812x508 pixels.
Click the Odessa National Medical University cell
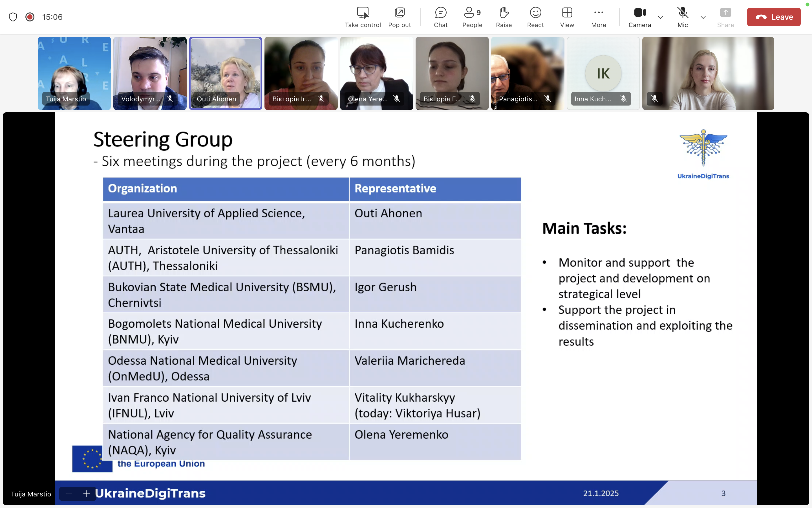tap(226, 368)
